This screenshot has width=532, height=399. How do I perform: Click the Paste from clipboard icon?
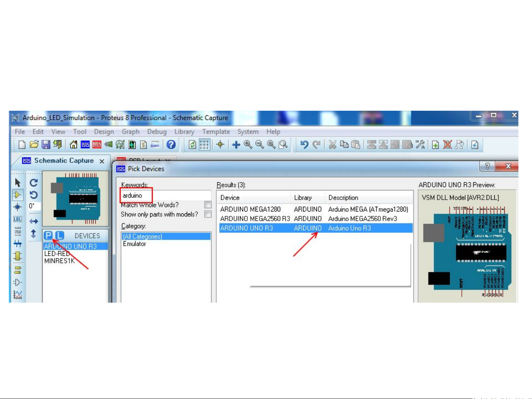(356, 145)
